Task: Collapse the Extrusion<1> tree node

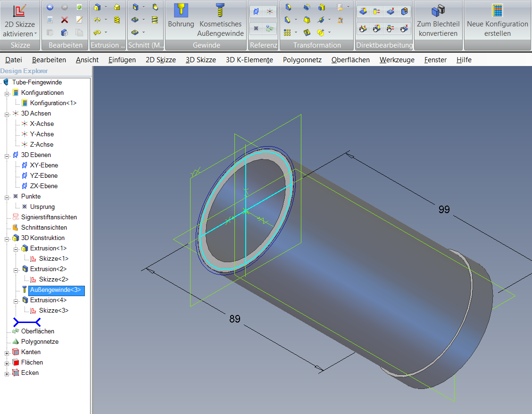Action: [x=16, y=249]
